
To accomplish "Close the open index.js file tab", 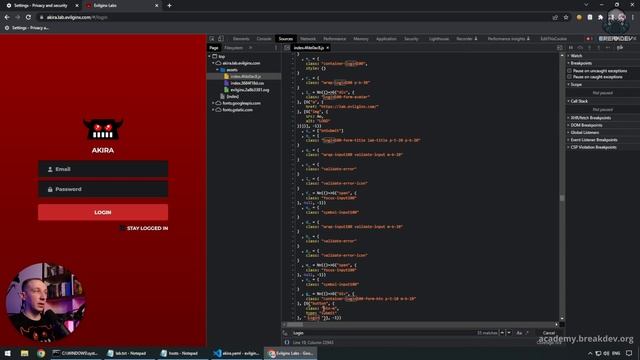I will click(327, 48).
